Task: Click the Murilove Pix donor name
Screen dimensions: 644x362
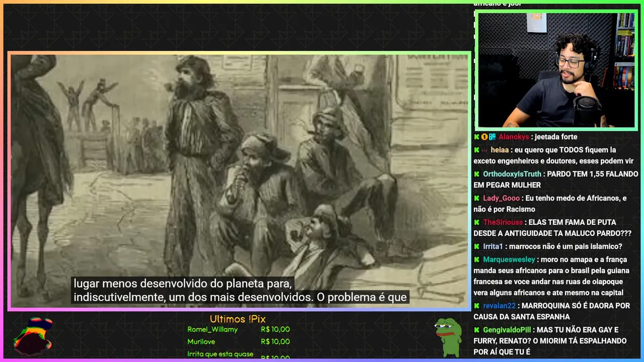Action: tap(201, 342)
